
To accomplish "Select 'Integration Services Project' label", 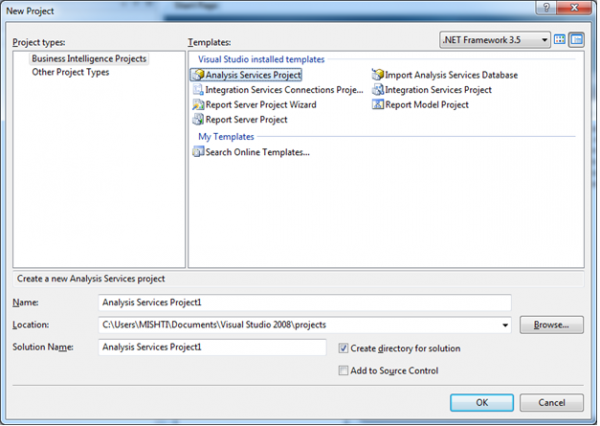I will 438,90.
